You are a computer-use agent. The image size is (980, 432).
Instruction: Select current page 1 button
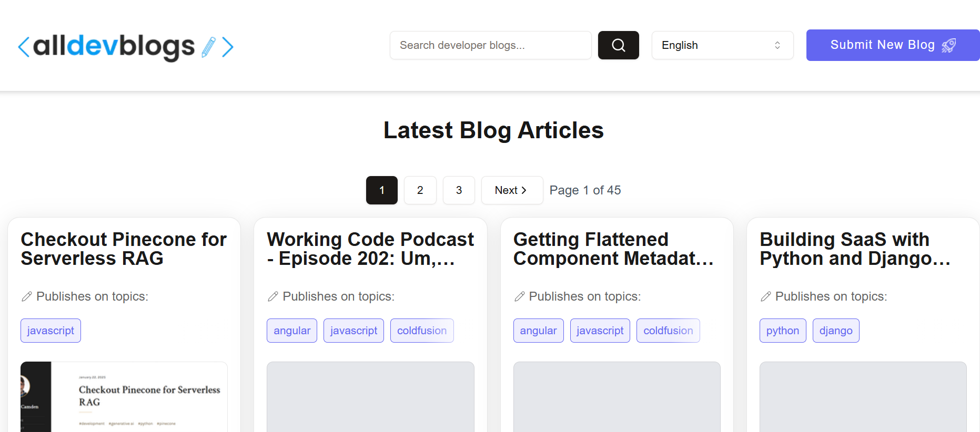[x=381, y=190]
